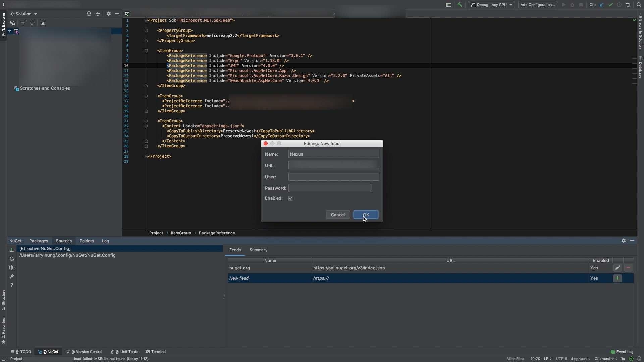The width and height of the screenshot is (644, 362).
Task: Click the NuGet help question mark icon
Action: tap(12, 285)
